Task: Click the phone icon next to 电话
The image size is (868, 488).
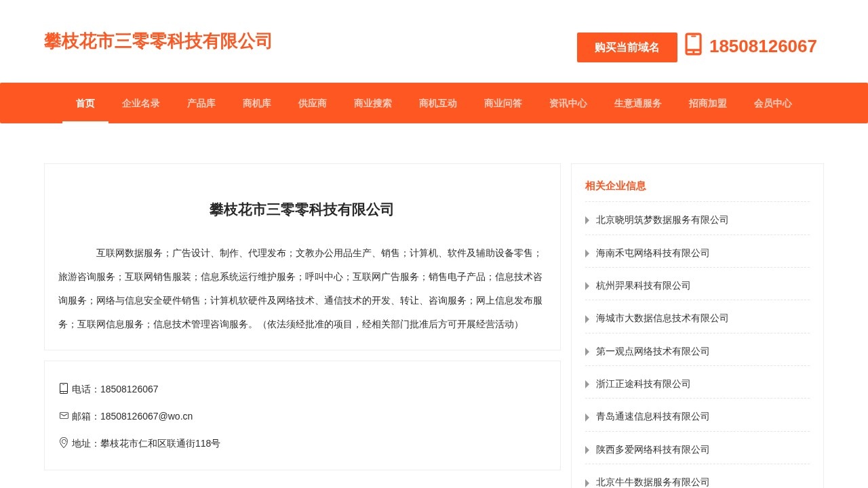Action: click(63, 388)
